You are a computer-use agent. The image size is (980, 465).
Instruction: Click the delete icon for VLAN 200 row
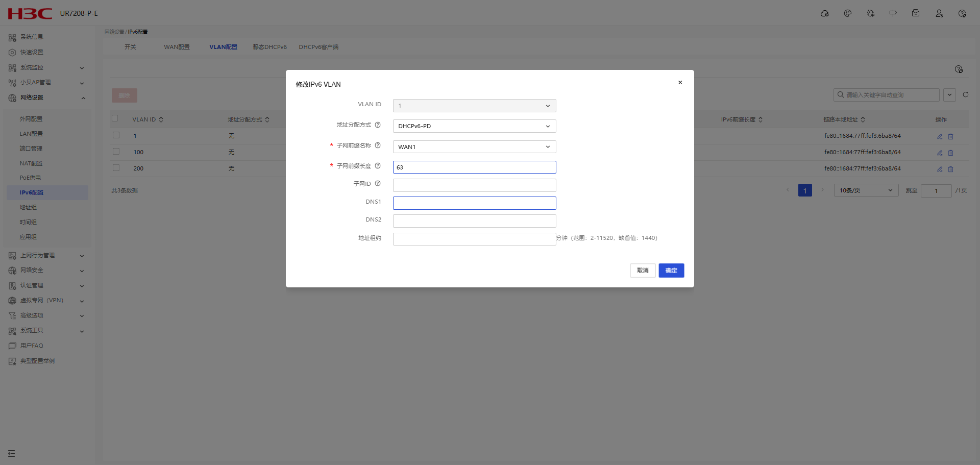coord(950,169)
